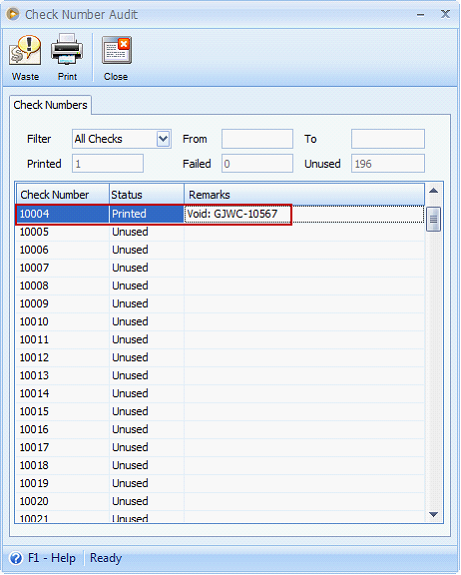
Task: Click the Close toolbar icon
Action: (117, 51)
